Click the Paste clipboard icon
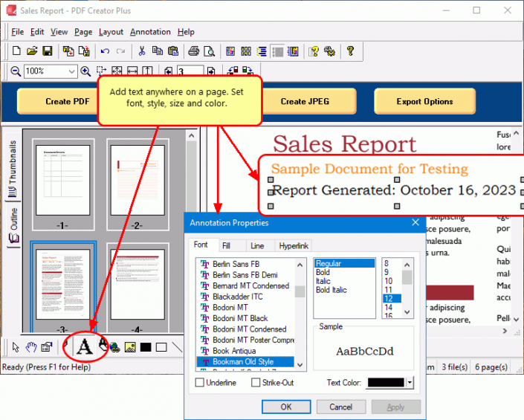Image resolution: width=524 pixels, height=420 pixels. pyautogui.click(x=173, y=51)
